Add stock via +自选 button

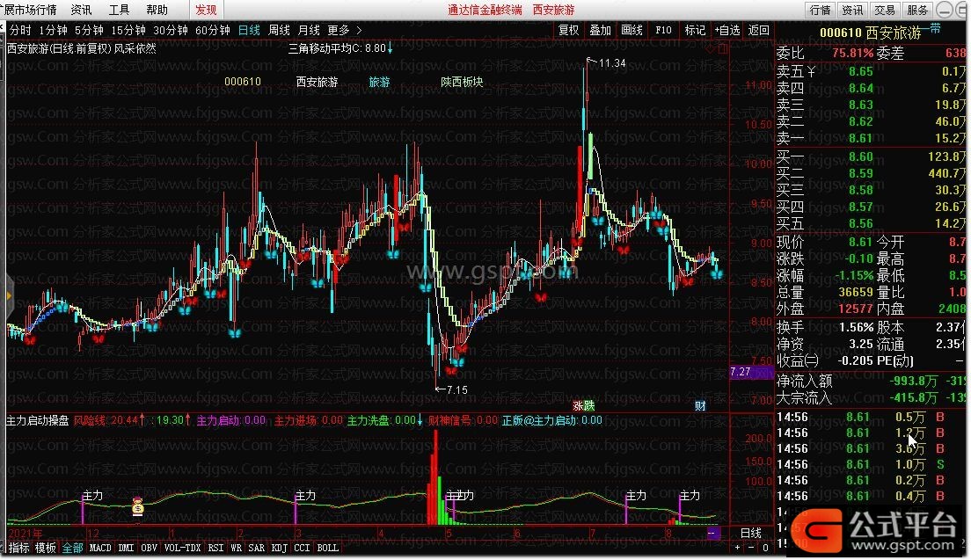point(726,30)
